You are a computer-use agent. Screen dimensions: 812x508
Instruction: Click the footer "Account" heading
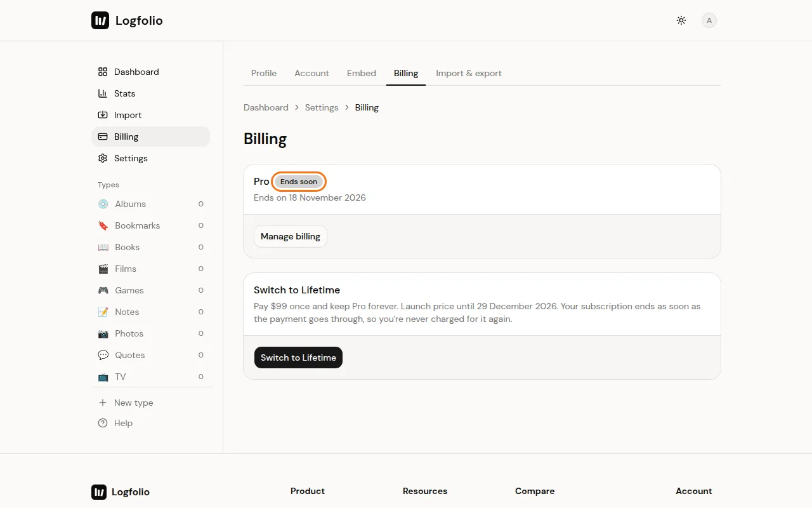pyautogui.click(x=694, y=491)
